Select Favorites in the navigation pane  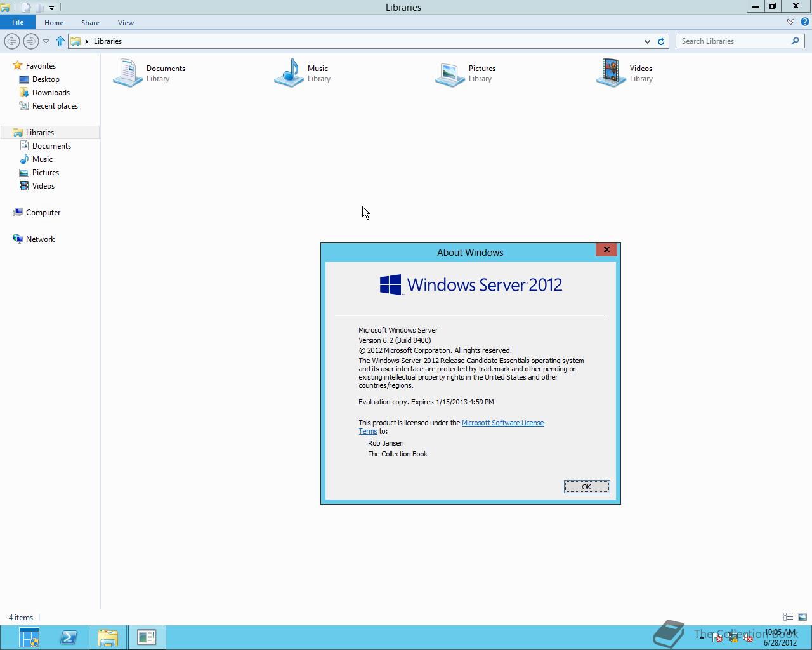tap(41, 66)
